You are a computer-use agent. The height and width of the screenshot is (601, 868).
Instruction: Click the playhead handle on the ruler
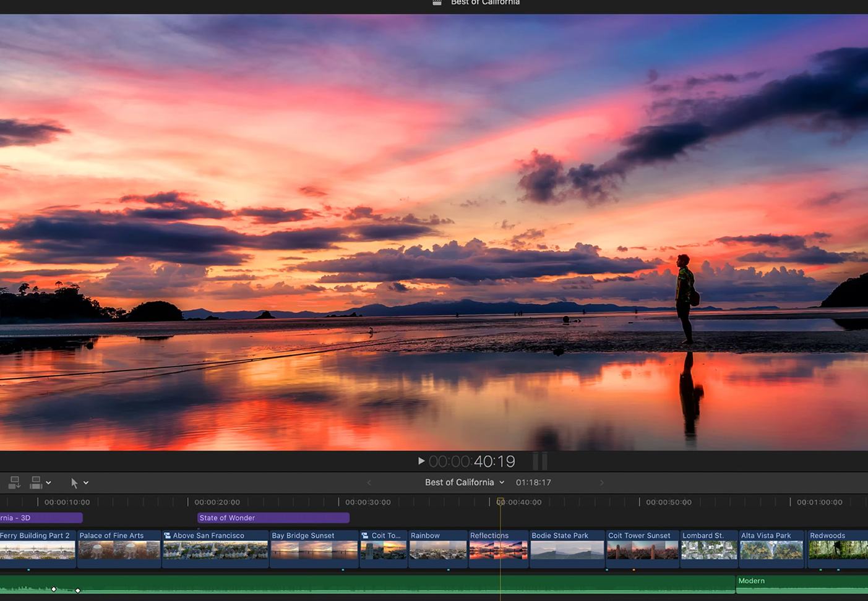pyautogui.click(x=501, y=501)
